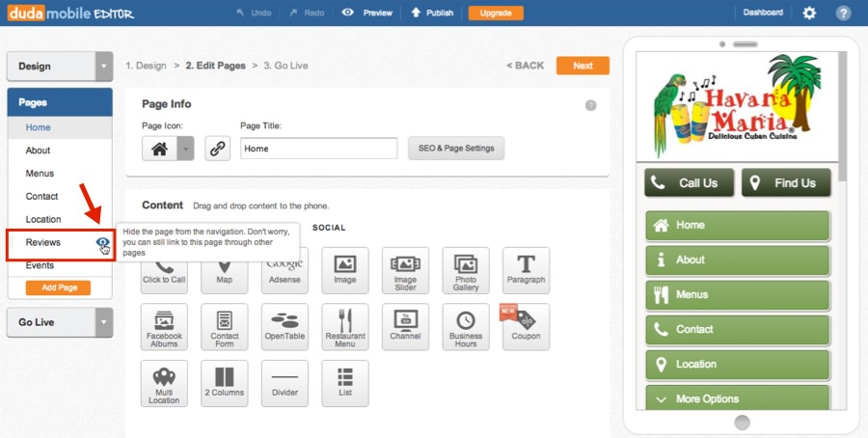This screenshot has height=438, width=868.
Task: Click Redo in the top bar
Action: coord(307,13)
